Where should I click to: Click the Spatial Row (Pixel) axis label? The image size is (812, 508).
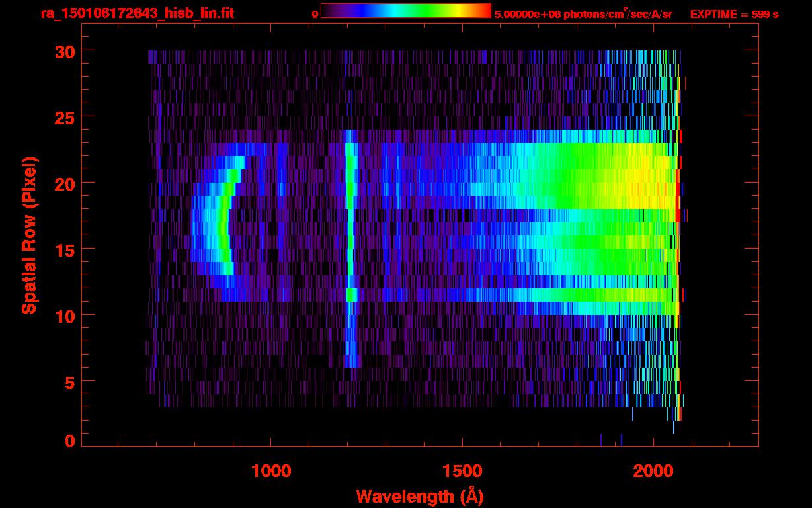tap(29, 235)
